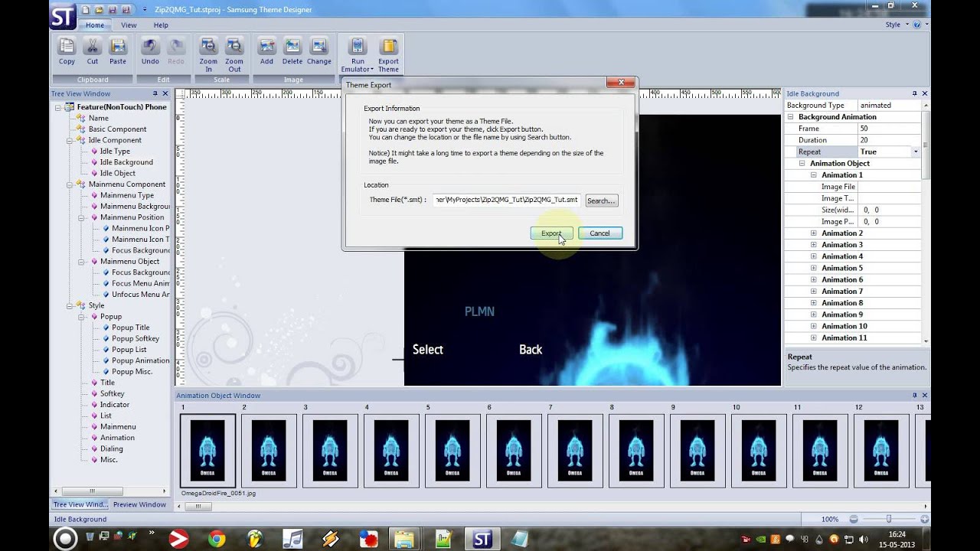Collapse the Background Animation property group
This screenshot has height=551, width=980.
pyautogui.click(x=791, y=117)
